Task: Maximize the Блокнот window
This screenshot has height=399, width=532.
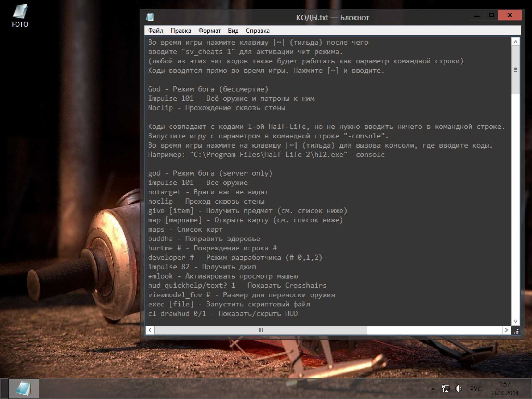Action: [x=491, y=15]
